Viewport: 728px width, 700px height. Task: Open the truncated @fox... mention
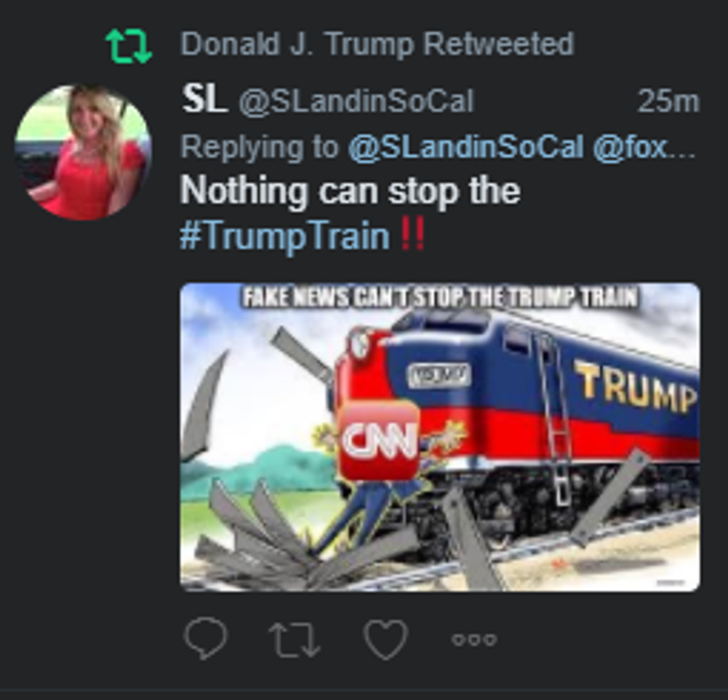643,148
